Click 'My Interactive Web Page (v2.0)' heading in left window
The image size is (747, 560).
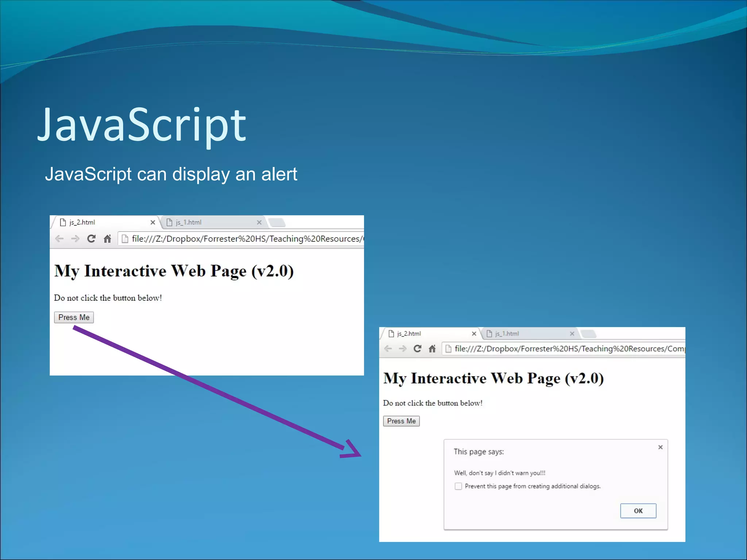174,271
